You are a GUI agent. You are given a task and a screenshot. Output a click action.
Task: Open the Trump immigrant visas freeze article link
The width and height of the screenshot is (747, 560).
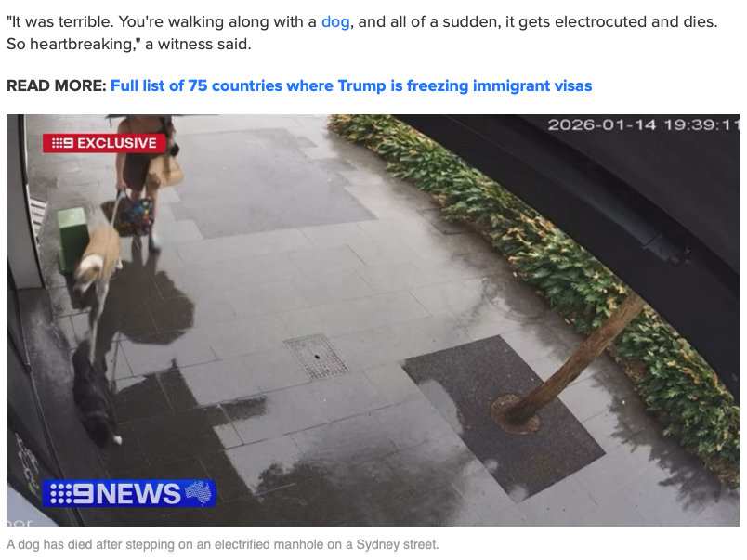pyautogui.click(x=351, y=85)
